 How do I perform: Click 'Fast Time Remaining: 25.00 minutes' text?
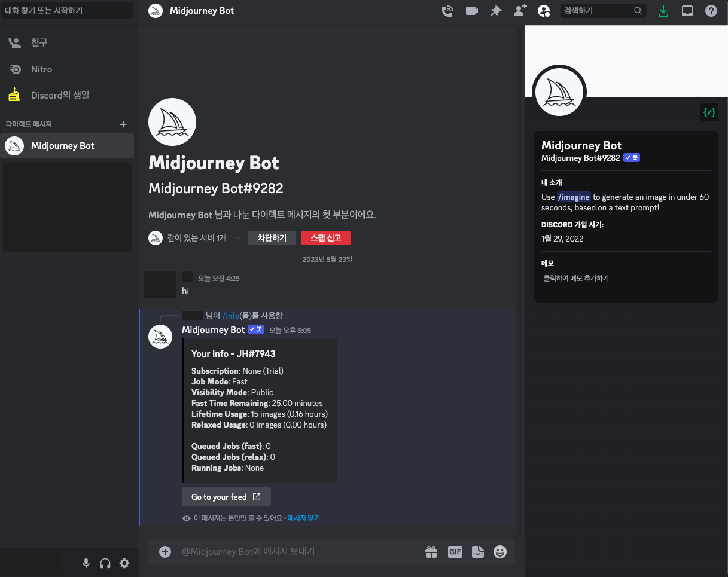pyautogui.click(x=257, y=403)
